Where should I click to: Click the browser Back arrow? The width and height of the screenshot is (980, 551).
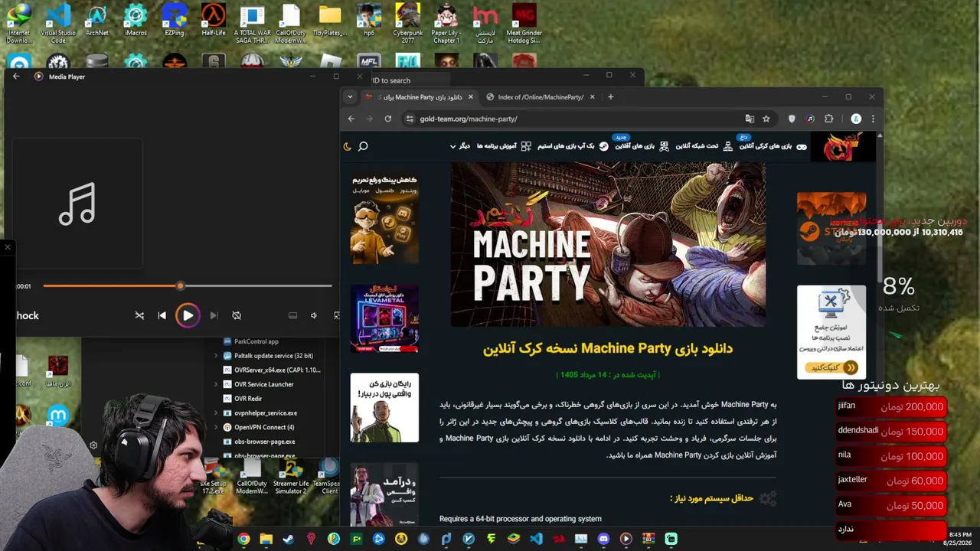point(351,119)
